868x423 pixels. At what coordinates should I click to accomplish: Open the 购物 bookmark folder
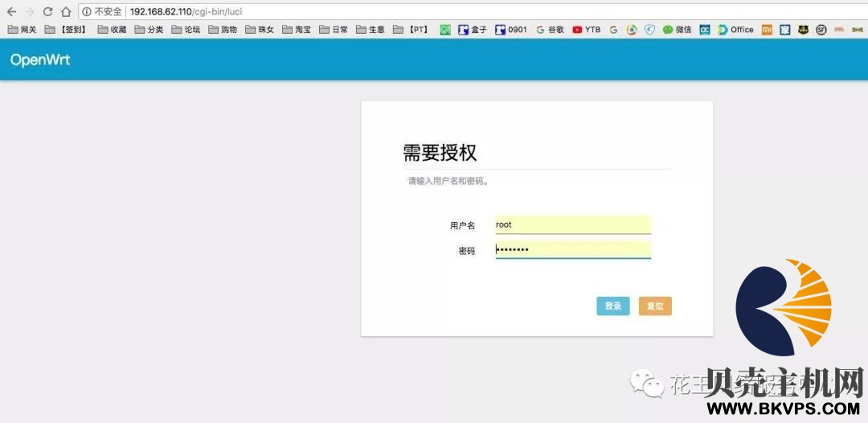(223, 30)
